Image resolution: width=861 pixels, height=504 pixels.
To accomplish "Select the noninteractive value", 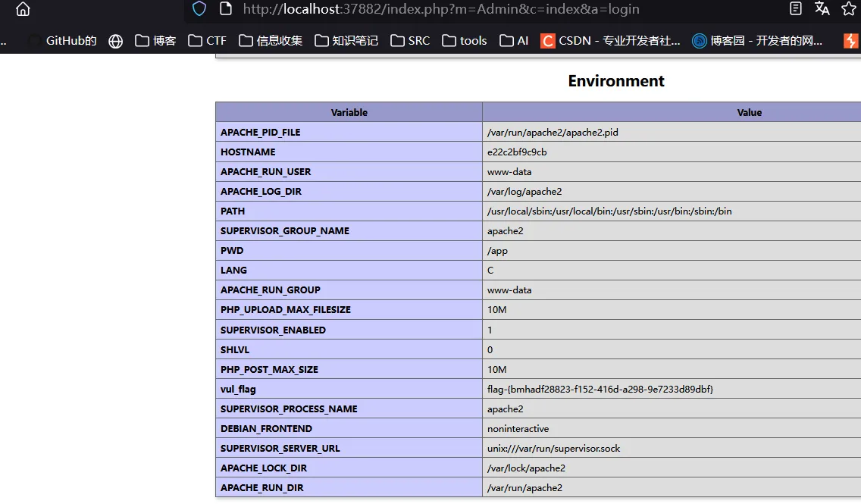I will click(x=518, y=429).
